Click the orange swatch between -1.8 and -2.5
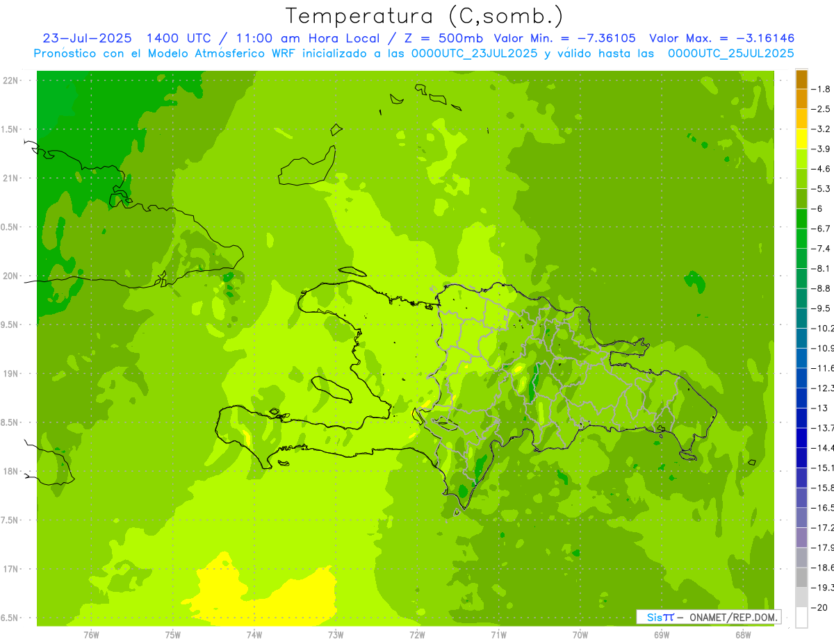This screenshot has height=644, width=834. pos(801,99)
